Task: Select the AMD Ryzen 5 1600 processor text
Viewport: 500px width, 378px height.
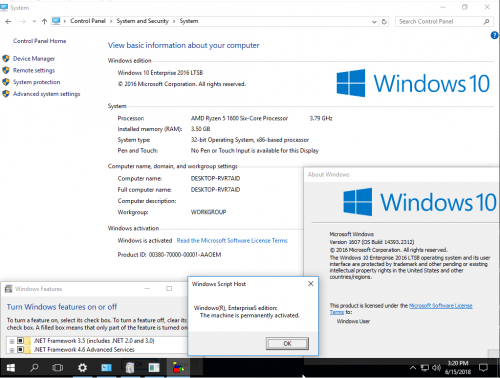Action: point(239,118)
